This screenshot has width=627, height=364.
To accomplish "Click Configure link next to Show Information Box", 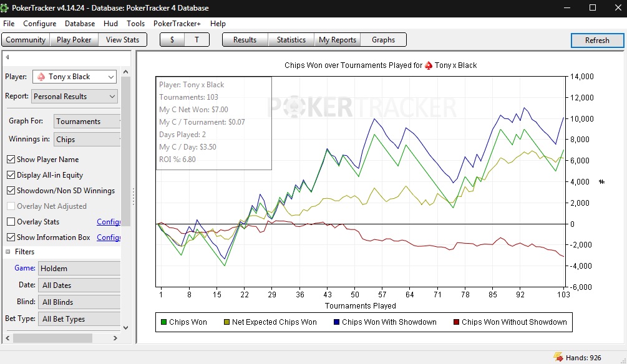I will pos(109,237).
